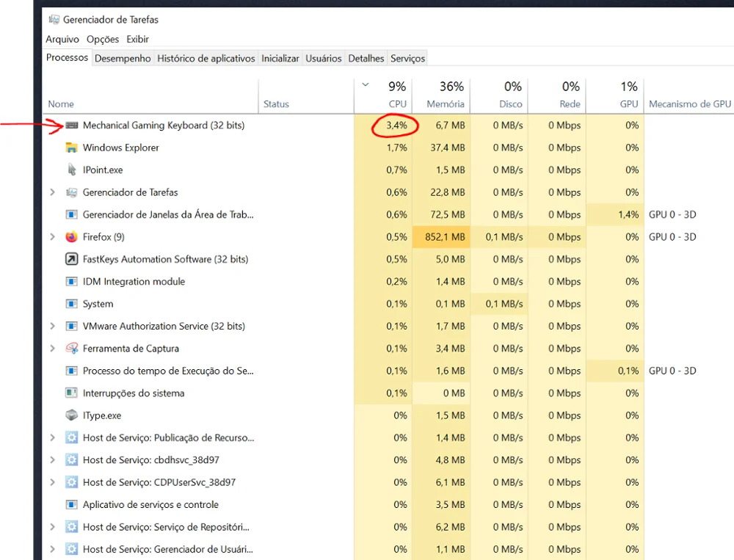Select the Windows Explorer process name

tap(121, 148)
